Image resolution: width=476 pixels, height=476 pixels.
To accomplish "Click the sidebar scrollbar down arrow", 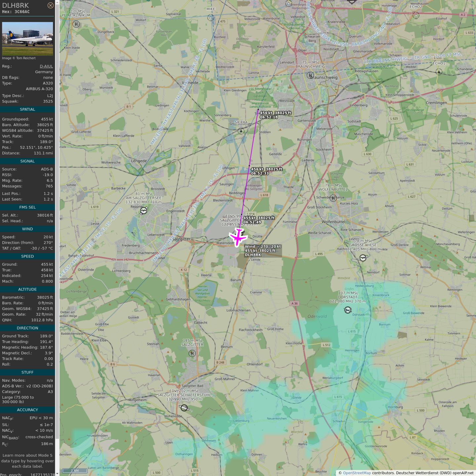I will (x=57, y=473).
